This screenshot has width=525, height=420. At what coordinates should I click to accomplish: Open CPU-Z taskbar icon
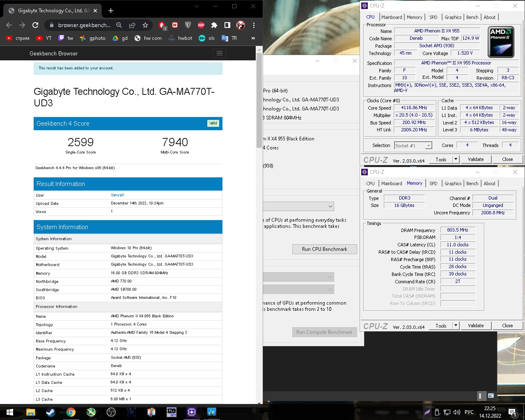coord(192,412)
